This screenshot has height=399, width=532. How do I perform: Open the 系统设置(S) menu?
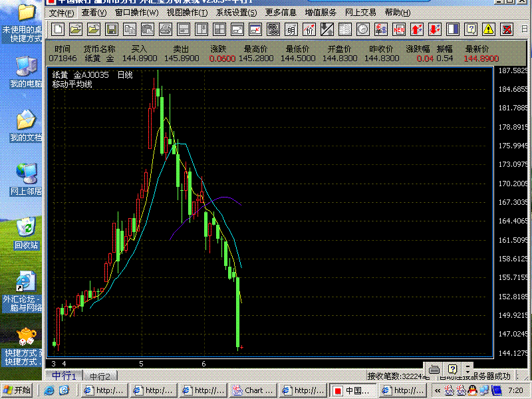[237, 13]
